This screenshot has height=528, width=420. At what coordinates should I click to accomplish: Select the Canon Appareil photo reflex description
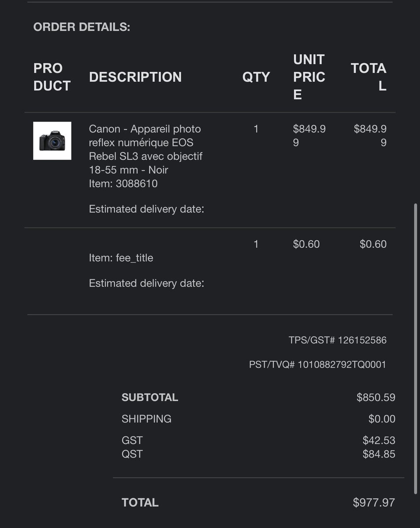point(146,149)
